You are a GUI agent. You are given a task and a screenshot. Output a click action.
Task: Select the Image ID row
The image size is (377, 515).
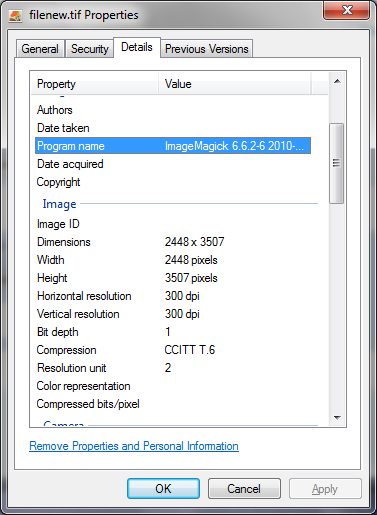click(173, 224)
